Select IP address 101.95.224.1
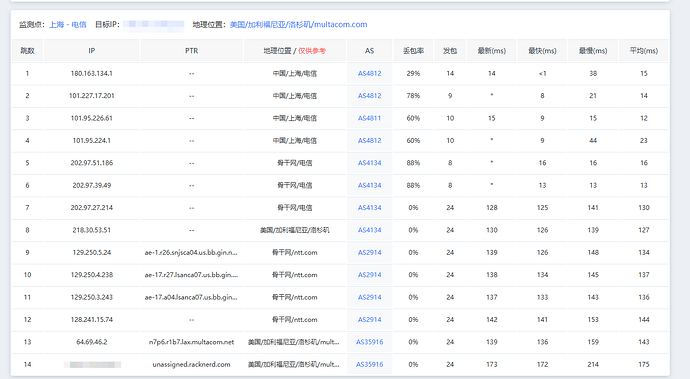The image size is (690, 379). (92, 140)
